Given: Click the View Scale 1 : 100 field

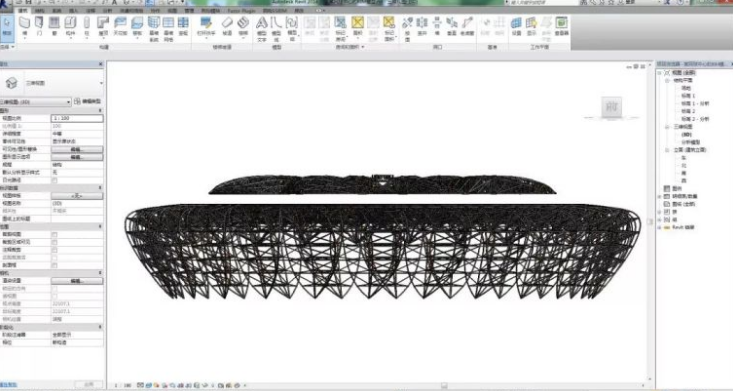Looking at the screenshot, I should tap(77, 118).
